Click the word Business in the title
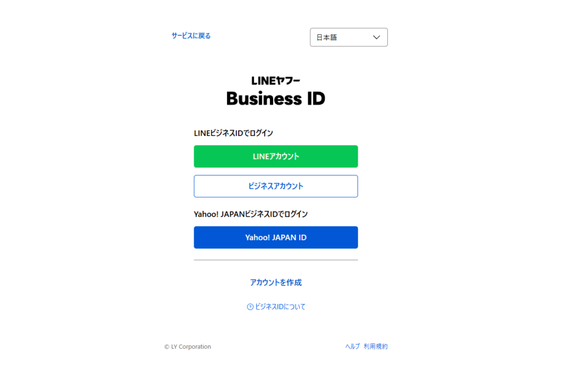 (x=264, y=98)
